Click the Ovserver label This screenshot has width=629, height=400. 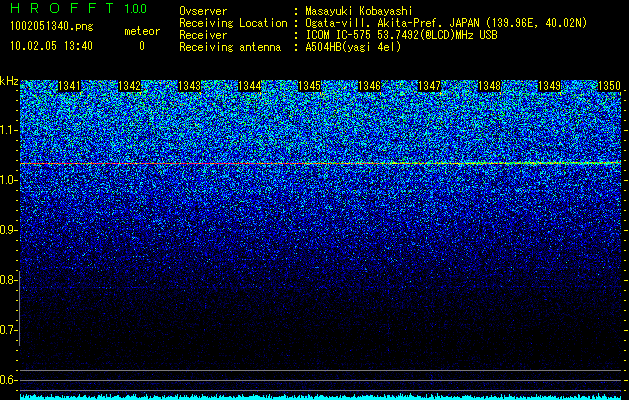point(203,11)
